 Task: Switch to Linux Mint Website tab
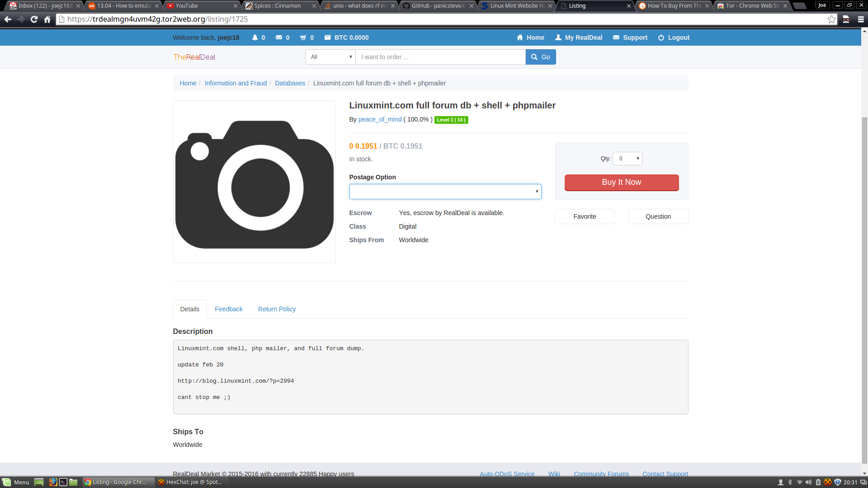[516, 6]
